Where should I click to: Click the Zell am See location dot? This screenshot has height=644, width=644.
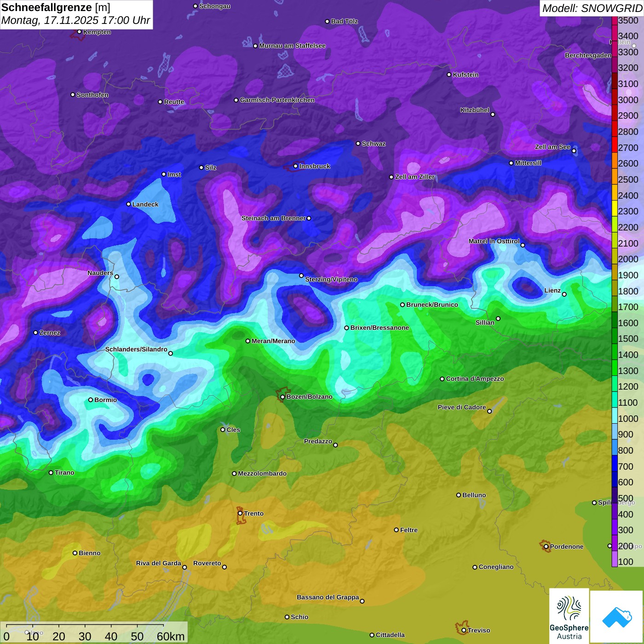pos(574,151)
